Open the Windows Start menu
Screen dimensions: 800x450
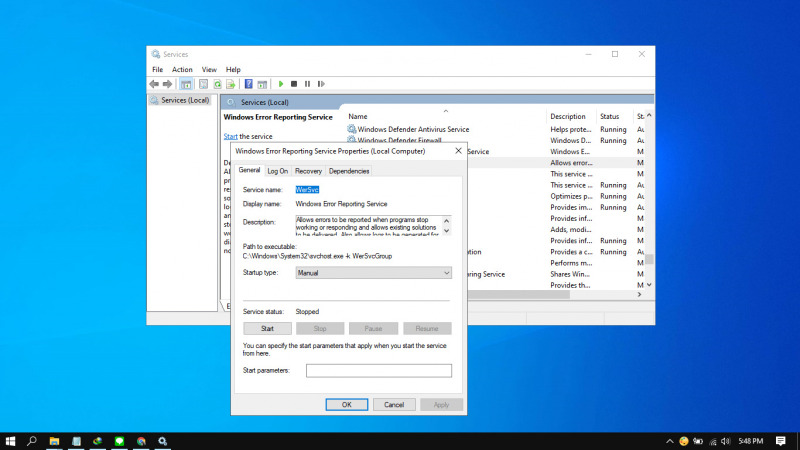[10, 441]
